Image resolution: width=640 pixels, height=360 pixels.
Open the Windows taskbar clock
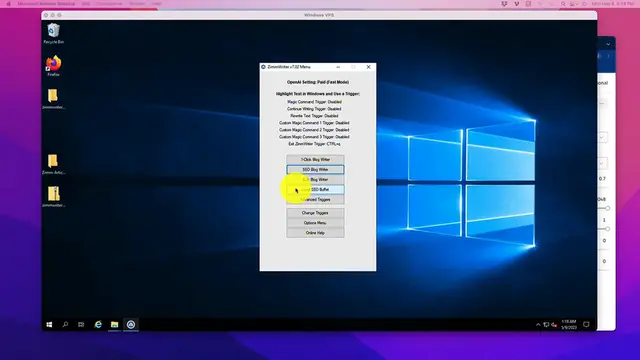569,324
